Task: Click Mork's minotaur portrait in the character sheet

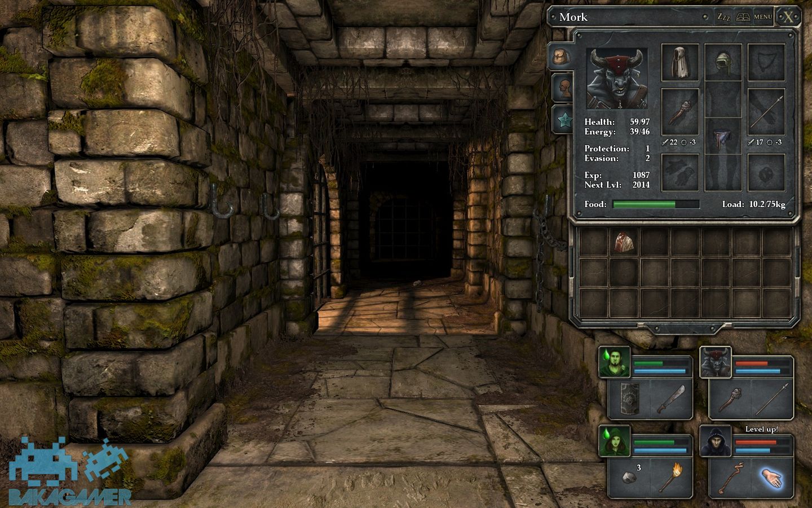Action: [616, 78]
